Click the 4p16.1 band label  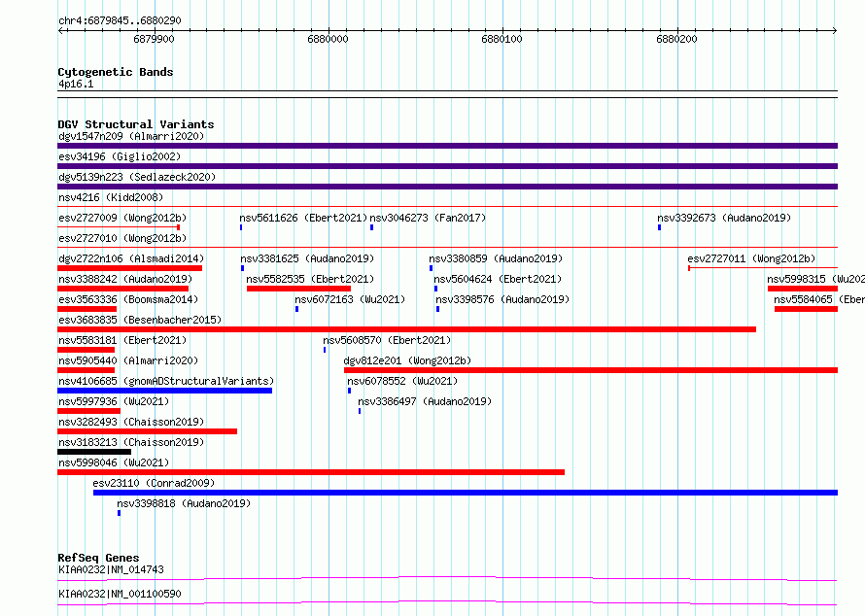click(x=76, y=85)
